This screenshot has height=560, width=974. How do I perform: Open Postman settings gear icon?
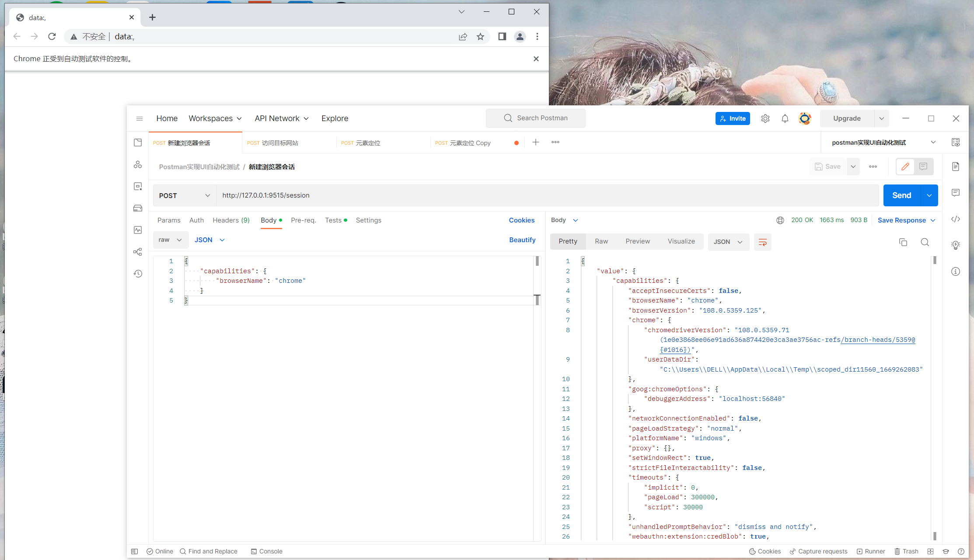(x=765, y=118)
